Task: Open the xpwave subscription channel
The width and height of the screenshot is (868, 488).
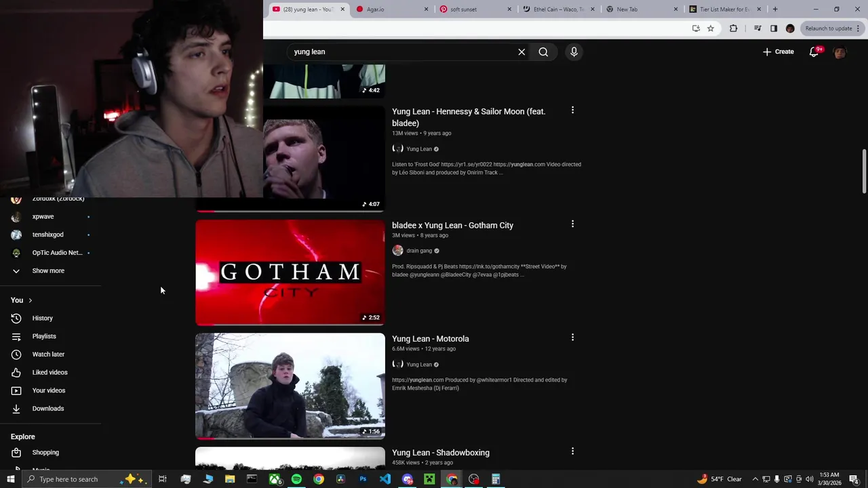Action: pyautogui.click(x=43, y=216)
